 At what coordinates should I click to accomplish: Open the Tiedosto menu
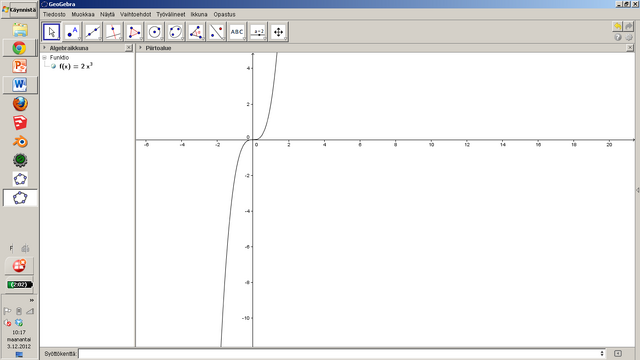pos(54,14)
